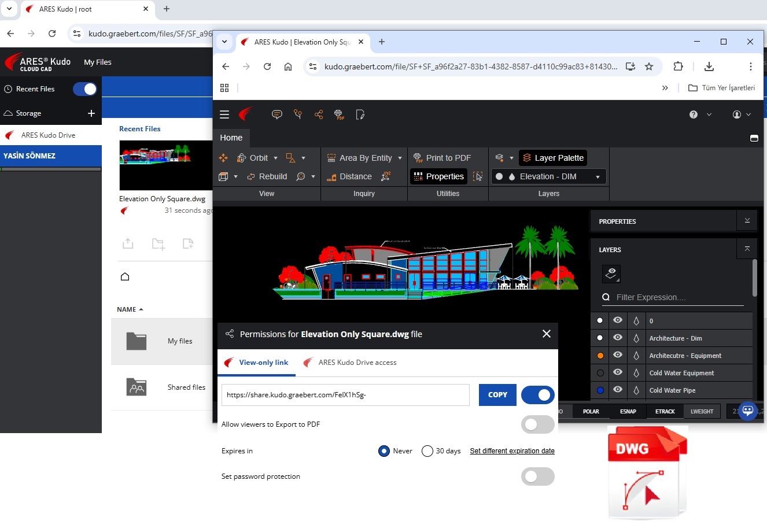This screenshot has width=767, height=532.
Task: Click the blue color swatch for Cold Water Pipe
Action: [600, 390]
